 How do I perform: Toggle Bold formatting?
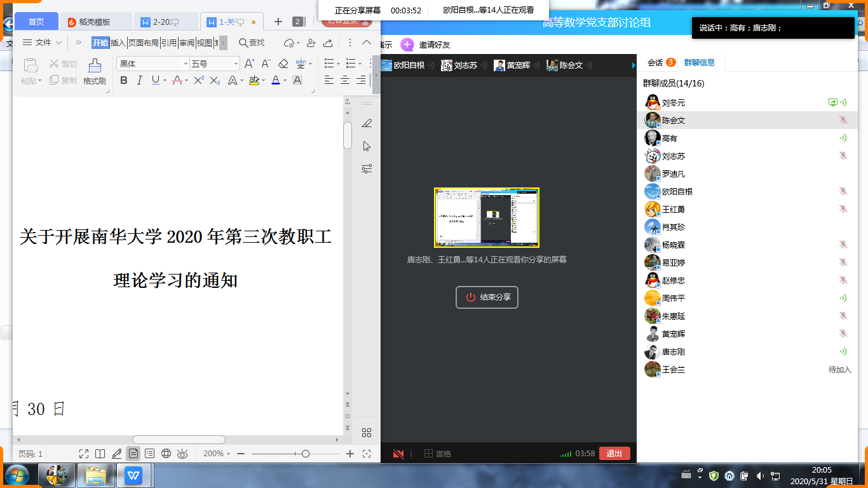124,80
